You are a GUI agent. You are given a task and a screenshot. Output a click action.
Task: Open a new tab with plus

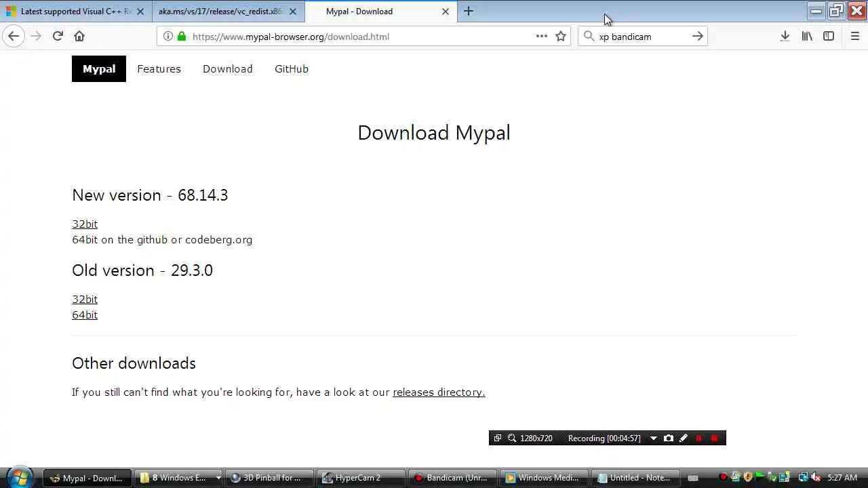point(469,12)
